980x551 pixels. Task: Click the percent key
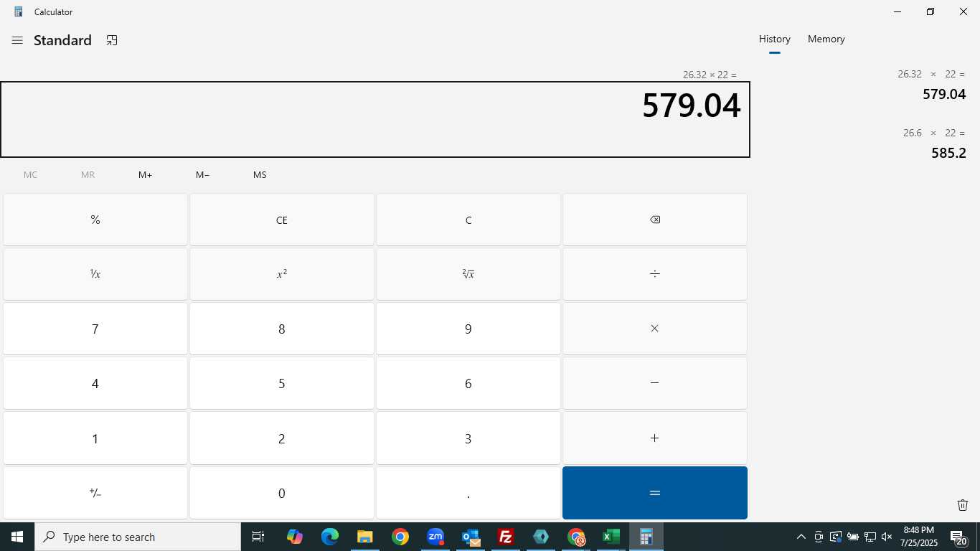click(95, 220)
